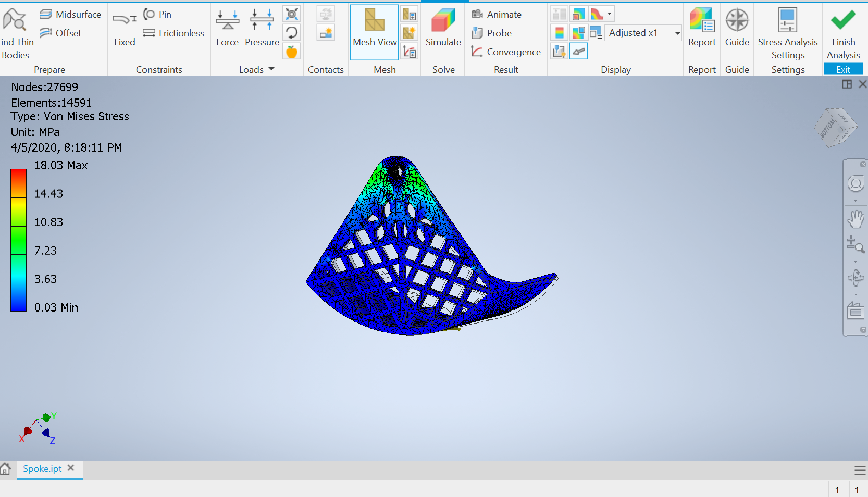Screen dimensions: 868x497
Task: Open Stress Analysis Settings
Action: [x=788, y=34]
